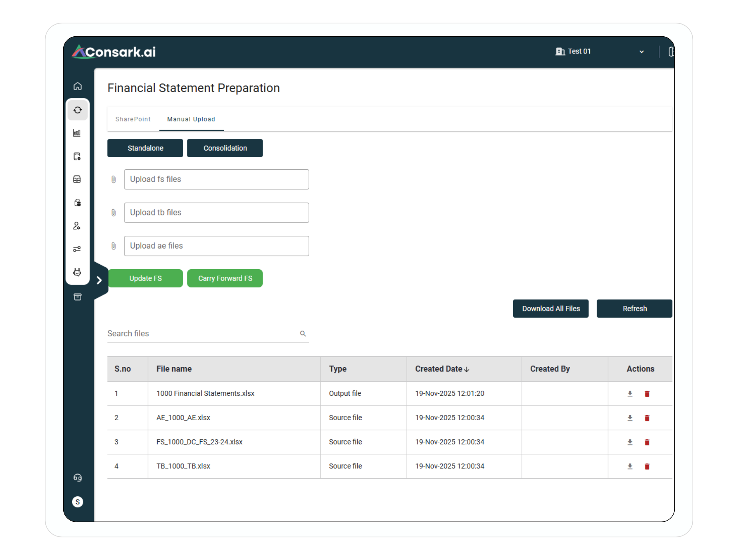Click the Download All Files button

click(551, 308)
